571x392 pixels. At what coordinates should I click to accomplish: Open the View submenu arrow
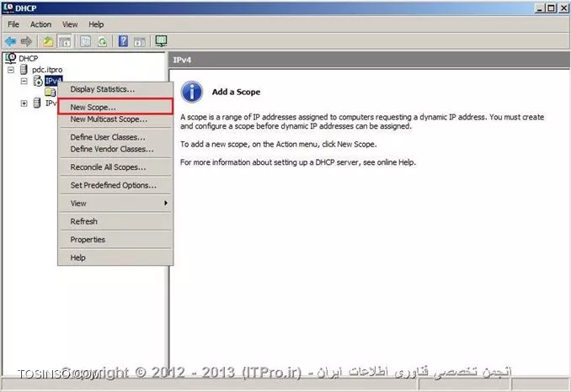[166, 203]
